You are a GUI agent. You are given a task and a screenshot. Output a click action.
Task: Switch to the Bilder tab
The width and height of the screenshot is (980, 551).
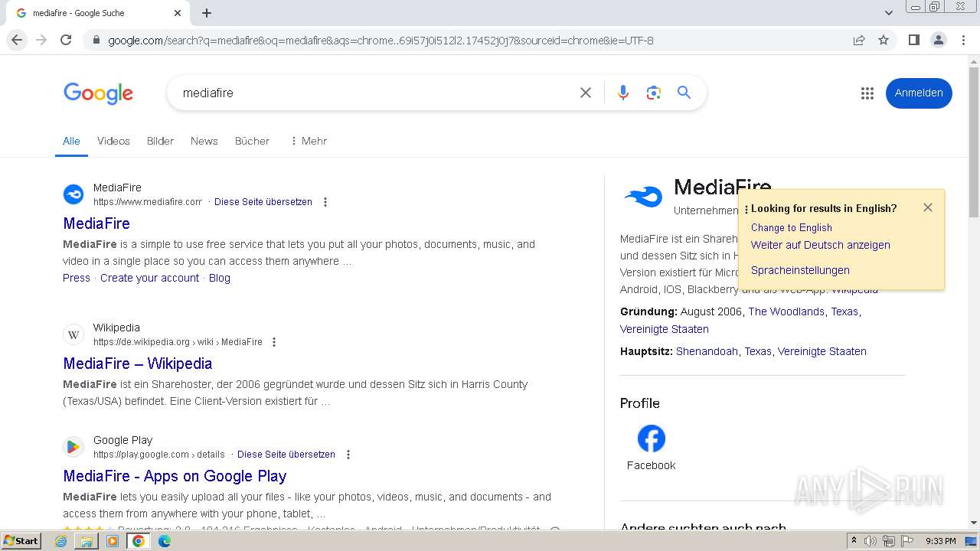160,141
